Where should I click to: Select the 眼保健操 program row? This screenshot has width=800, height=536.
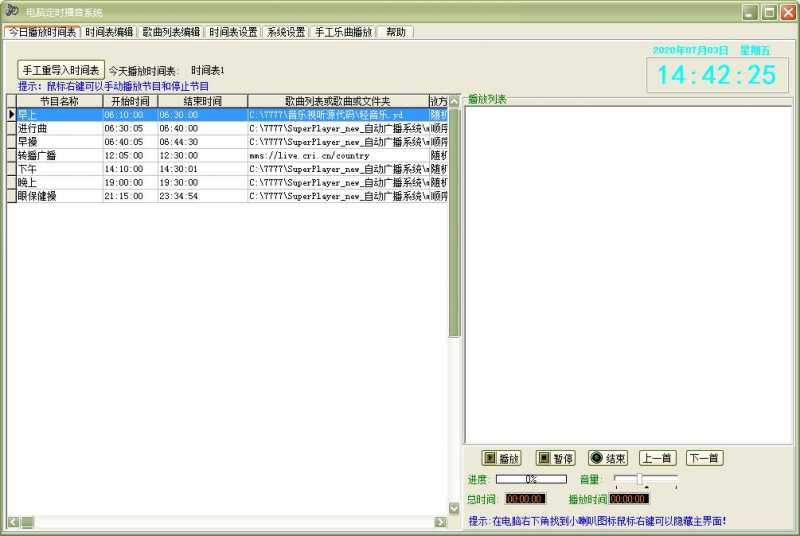[227, 196]
